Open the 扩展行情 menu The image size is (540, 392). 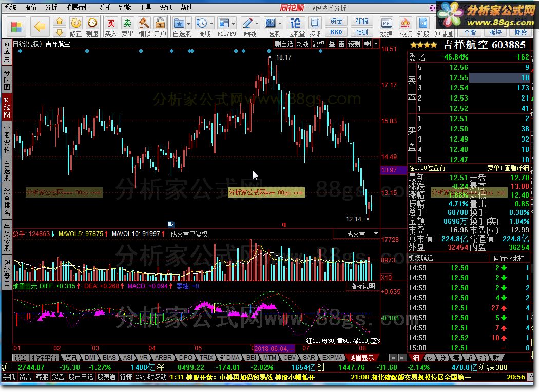(x=78, y=7)
